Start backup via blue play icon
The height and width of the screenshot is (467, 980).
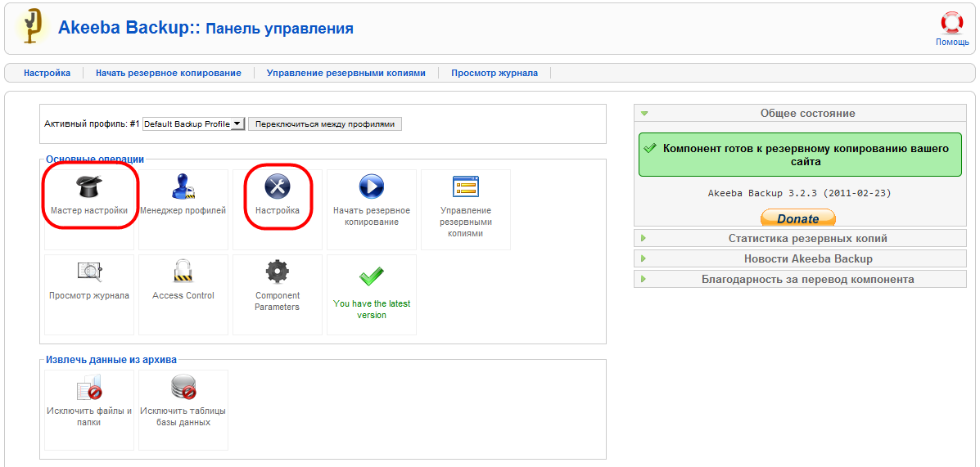click(371, 186)
